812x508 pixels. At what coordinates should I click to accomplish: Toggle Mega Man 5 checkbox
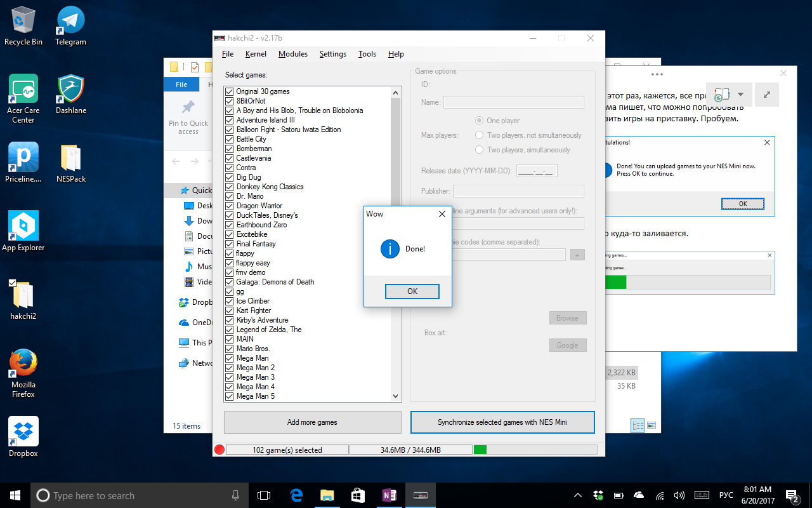[x=230, y=396]
